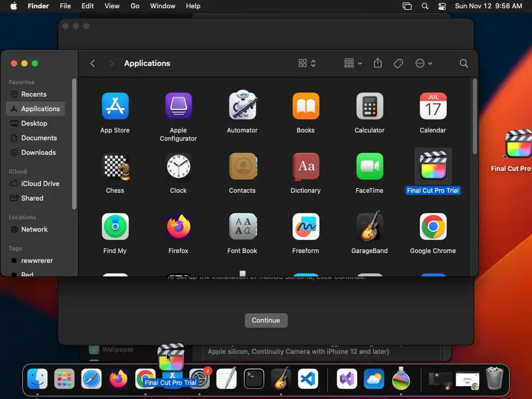Select the Automator app icon
Image resolution: width=532 pixels, height=399 pixels.
tap(242, 105)
